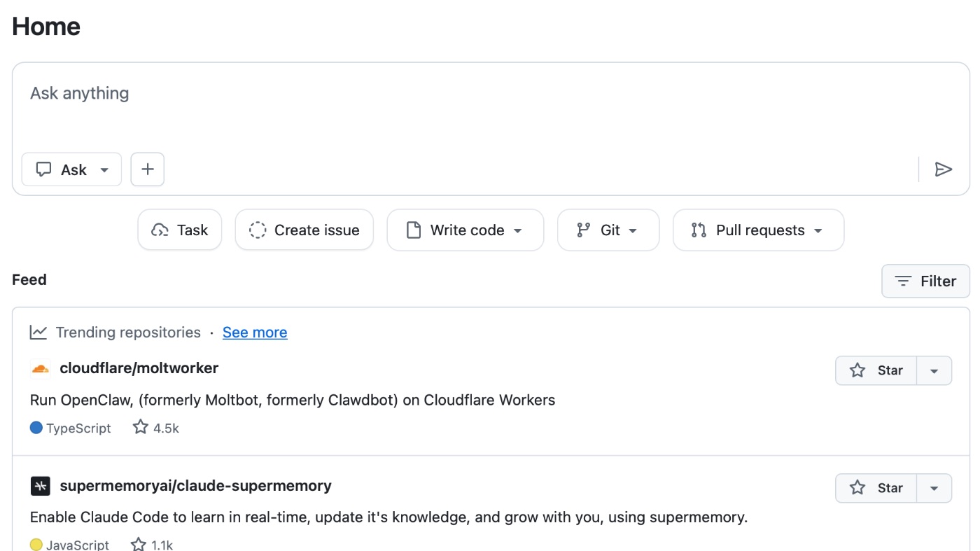Click the Filter funnel icon

(902, 281)
